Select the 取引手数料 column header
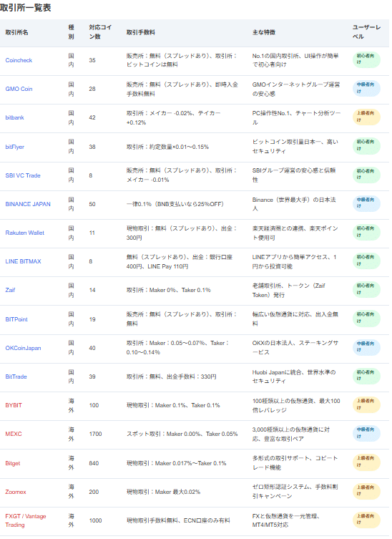This screenshot has height=539, width=392. point(140,32)
